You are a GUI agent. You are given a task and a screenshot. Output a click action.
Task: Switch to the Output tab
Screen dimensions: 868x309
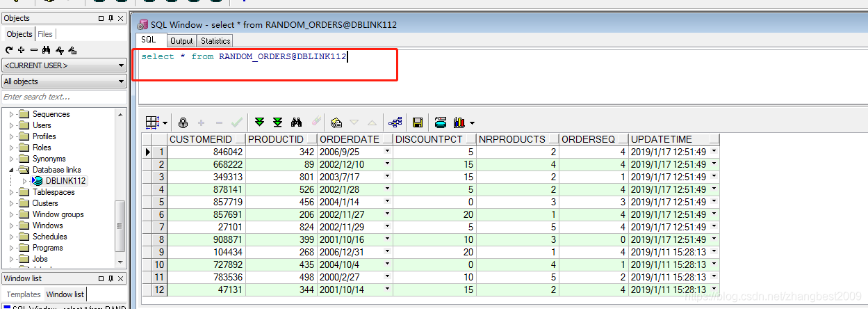[x=181, y=41]
